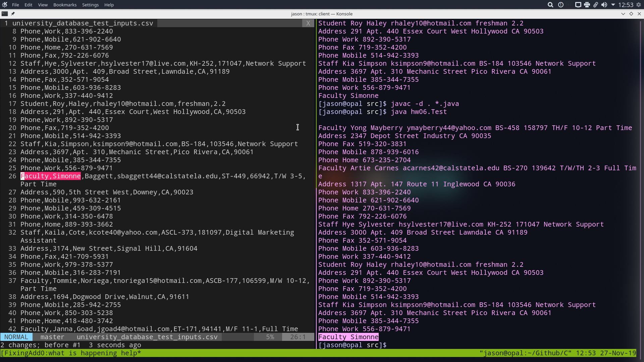Close the vim tab with X
Screen dimensions: 644x362
click(x=308, y=23)
